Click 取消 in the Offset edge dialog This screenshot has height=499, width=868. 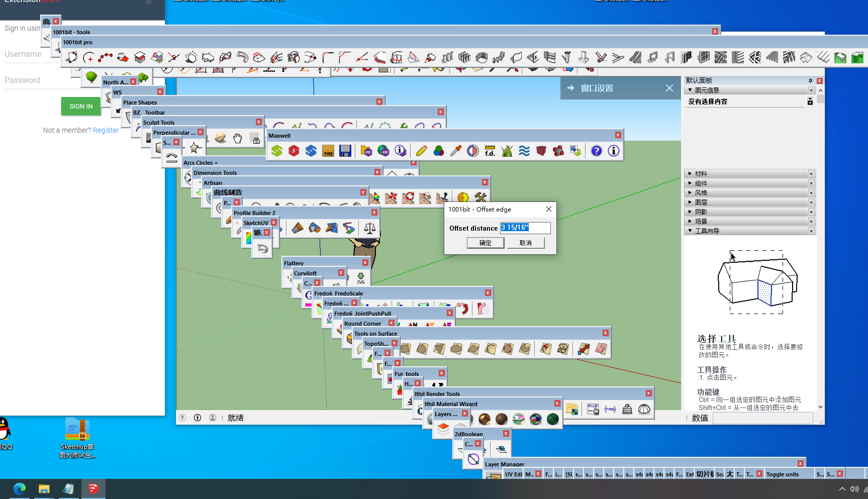pos(525,243)
